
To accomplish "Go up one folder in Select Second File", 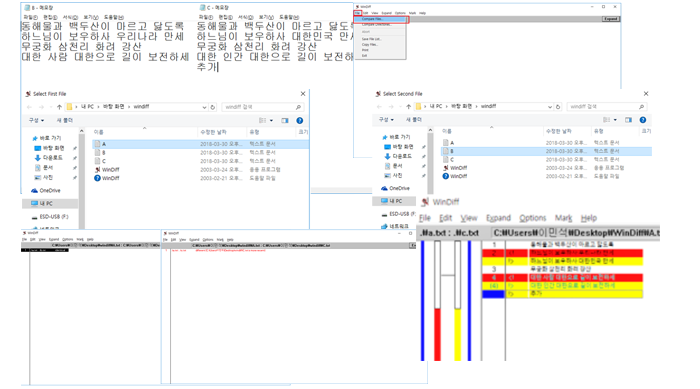I will pos(408,107).
